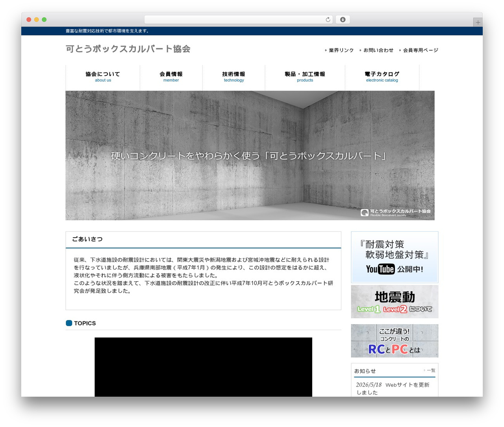The image size is (504, 427).
Task: Click the browser address bar
Action: [x=238, y=20]
